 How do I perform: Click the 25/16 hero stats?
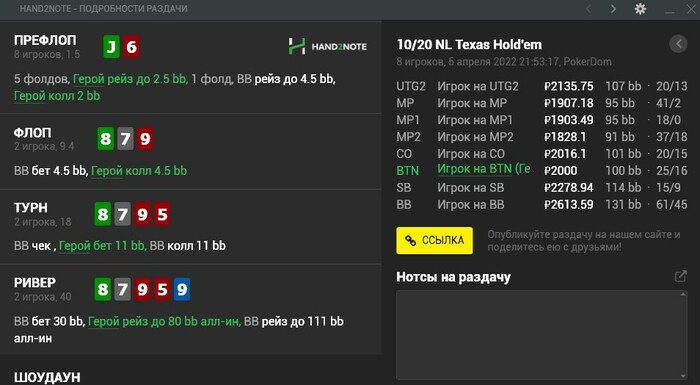[x=671, y=171]
